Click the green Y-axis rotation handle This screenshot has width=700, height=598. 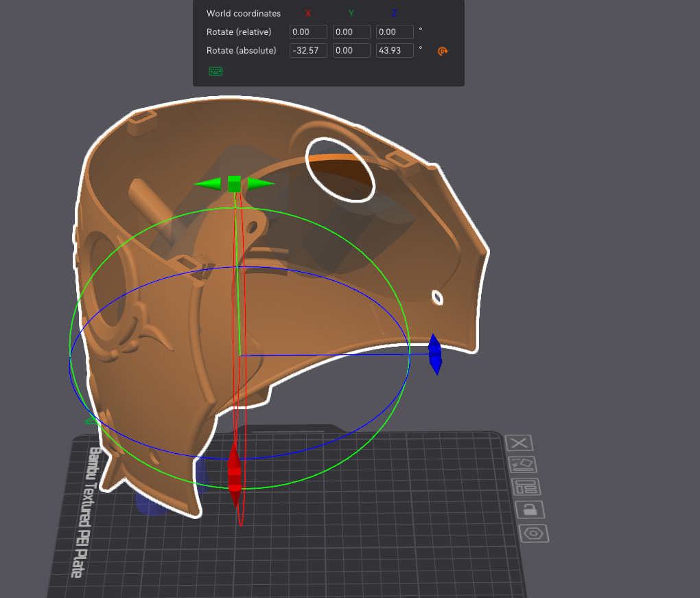coord(234,184)
